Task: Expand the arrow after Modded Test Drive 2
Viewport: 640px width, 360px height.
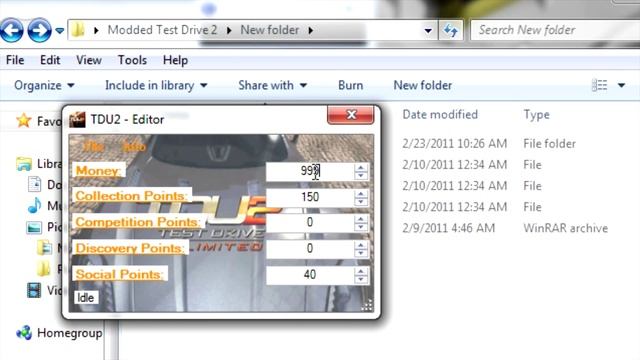Action: point(229,30)
